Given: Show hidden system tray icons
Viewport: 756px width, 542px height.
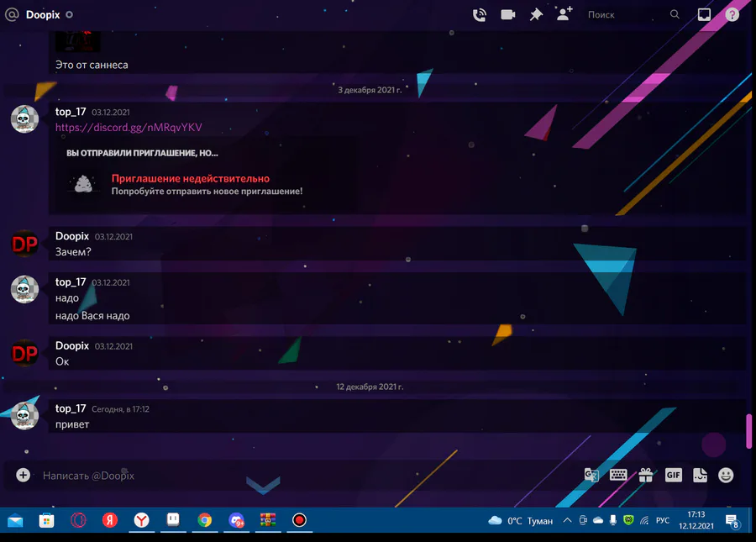Looking at the screenshot, I should click(568, 520).
